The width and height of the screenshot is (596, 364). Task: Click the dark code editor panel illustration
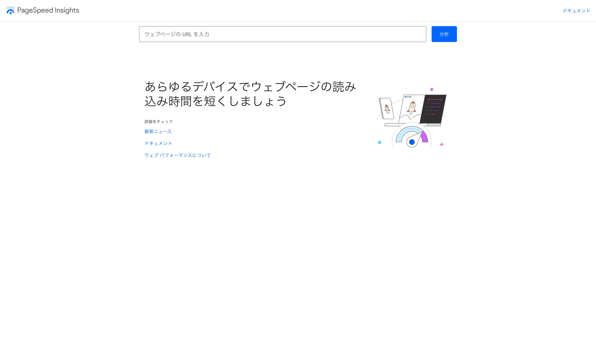(x=433, y=109)
